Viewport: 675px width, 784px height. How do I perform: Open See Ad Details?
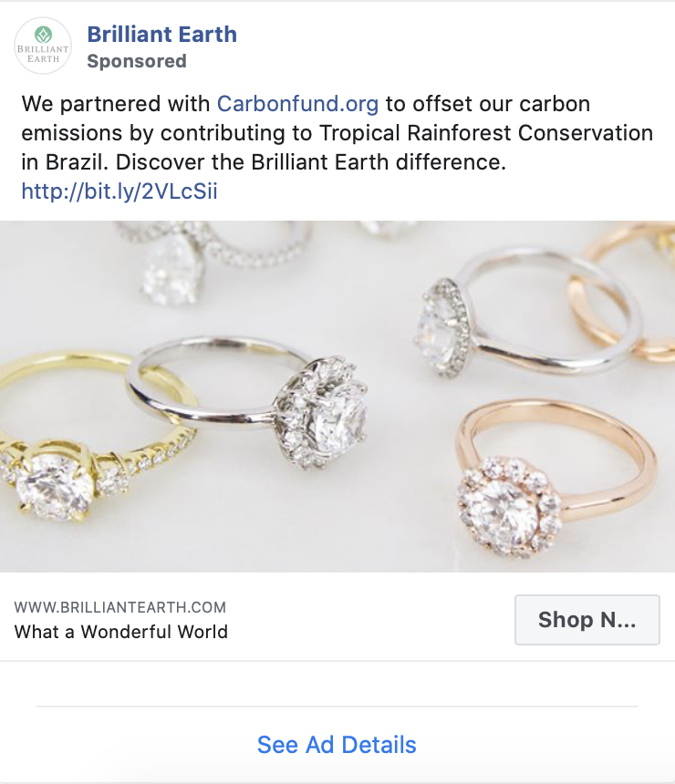tap(337, 745)
